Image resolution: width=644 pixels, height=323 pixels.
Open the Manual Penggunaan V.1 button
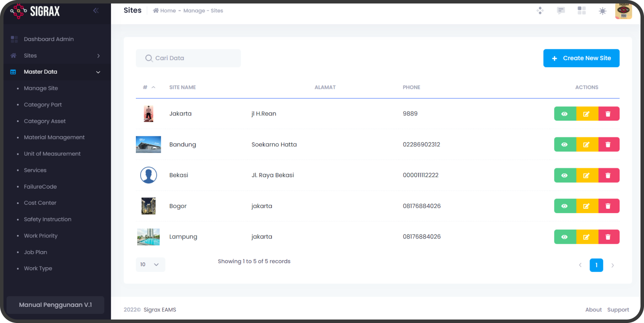(x=55, y=305)
